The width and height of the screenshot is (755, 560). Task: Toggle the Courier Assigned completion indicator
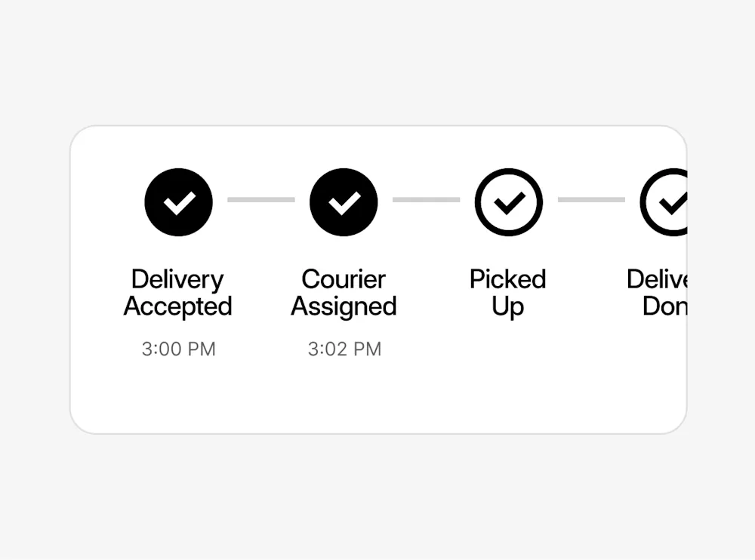coord(344,202)
